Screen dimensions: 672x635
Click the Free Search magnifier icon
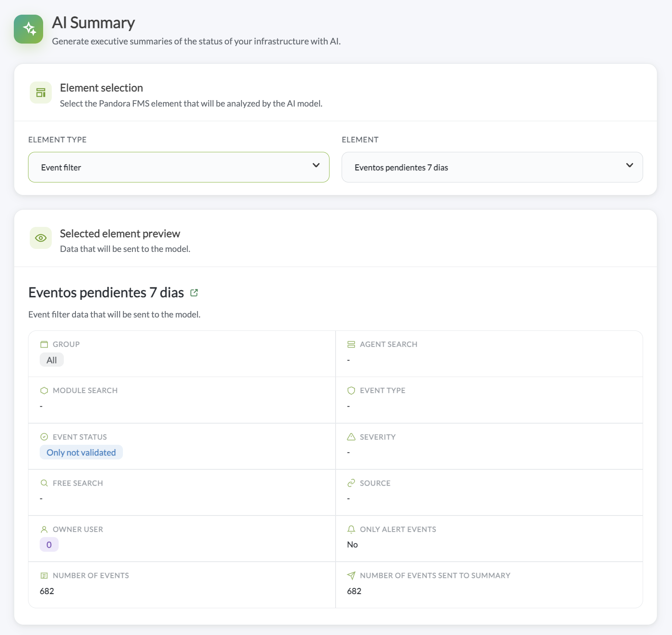click(x=44, y=483)
